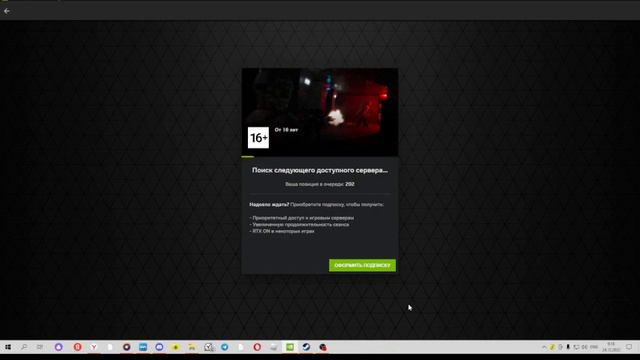The width and height of the screenshot is (640, 360).
Task: Click the green queue progress bar
Action: click(248, 156)
